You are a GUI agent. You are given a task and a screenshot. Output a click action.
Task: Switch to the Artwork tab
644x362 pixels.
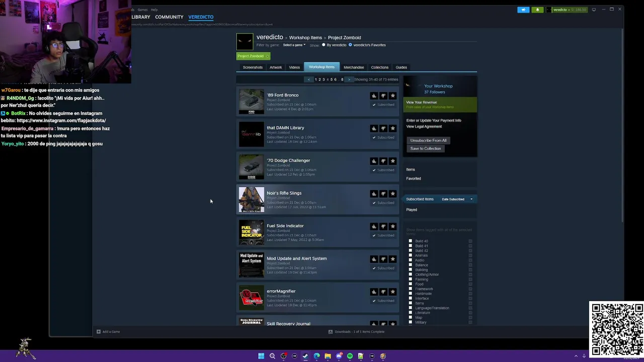tap(276, 67)
